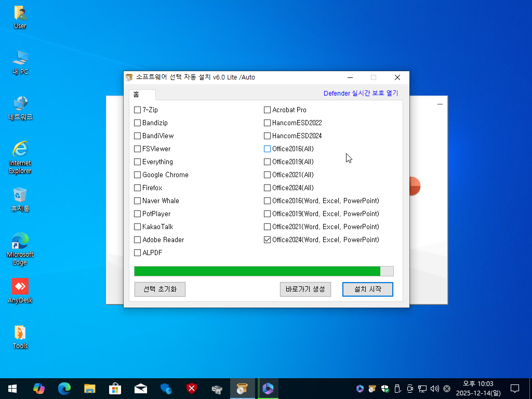
Task: Open the 휴지통 recycle bin icon
Action: point(20,199)
